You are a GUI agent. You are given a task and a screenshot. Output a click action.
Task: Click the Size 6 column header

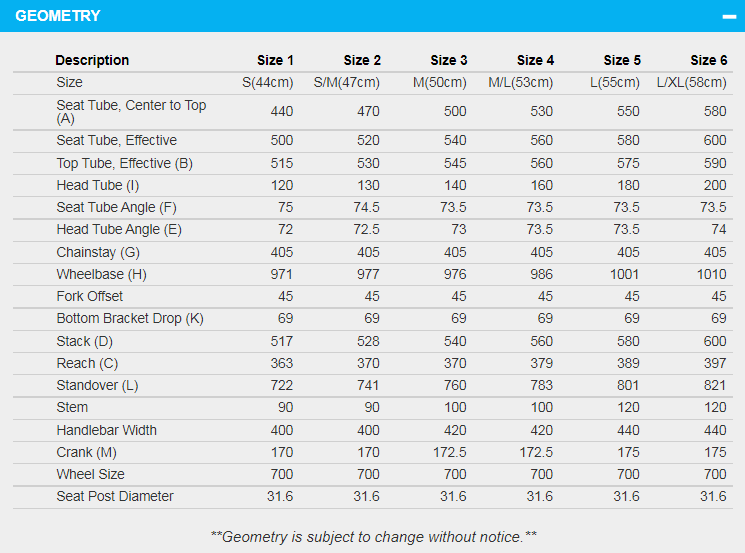point(709,60)
